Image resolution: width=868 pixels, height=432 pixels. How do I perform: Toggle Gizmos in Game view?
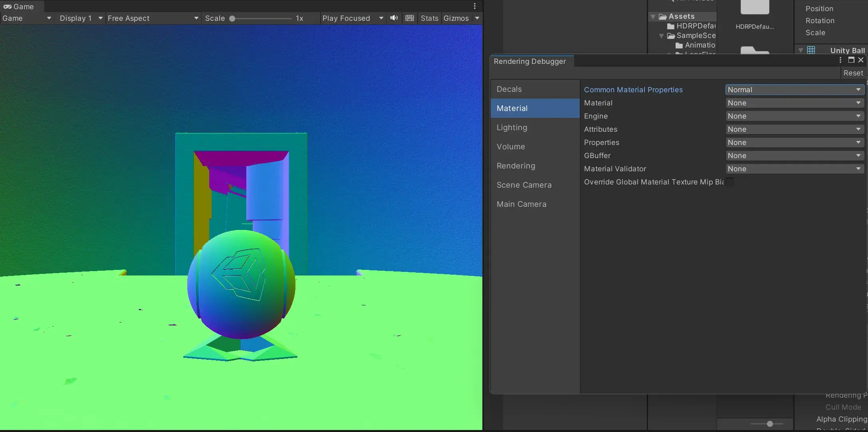click(456, 18)
